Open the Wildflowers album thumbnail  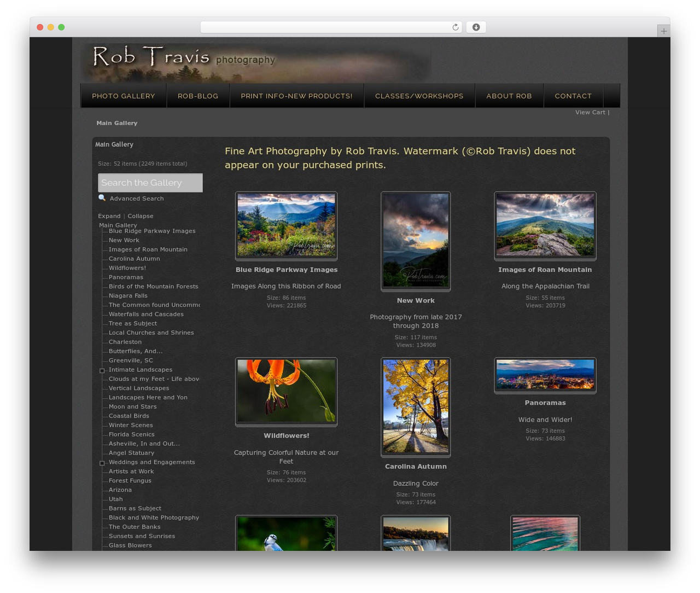click(x=286, y=391)
